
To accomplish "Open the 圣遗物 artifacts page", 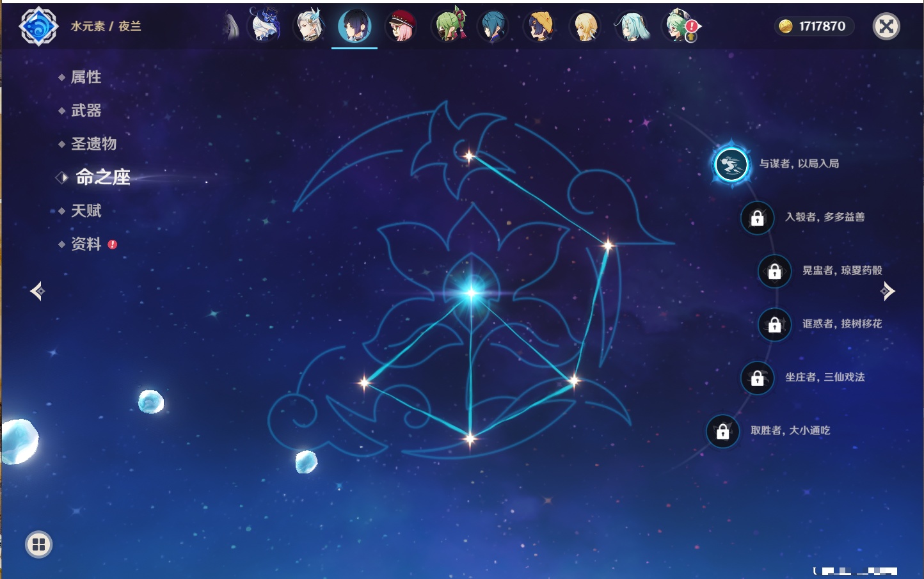I will [93, 144].
